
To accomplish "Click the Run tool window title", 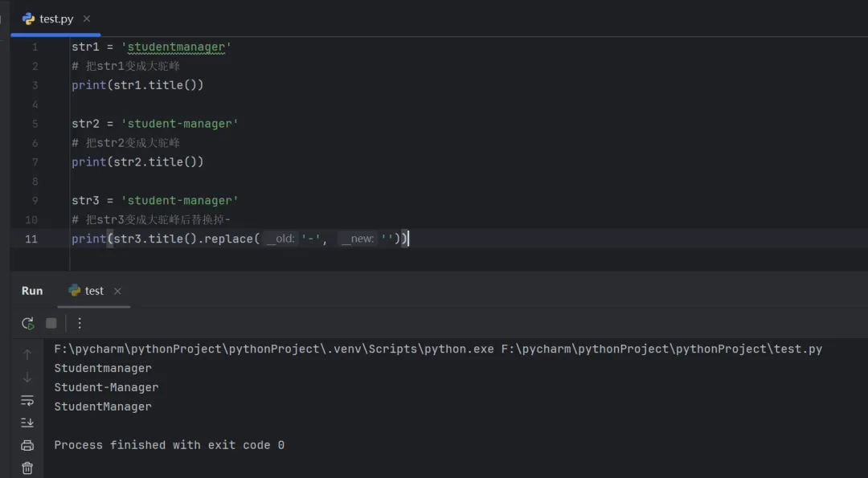I will point(32,291).
